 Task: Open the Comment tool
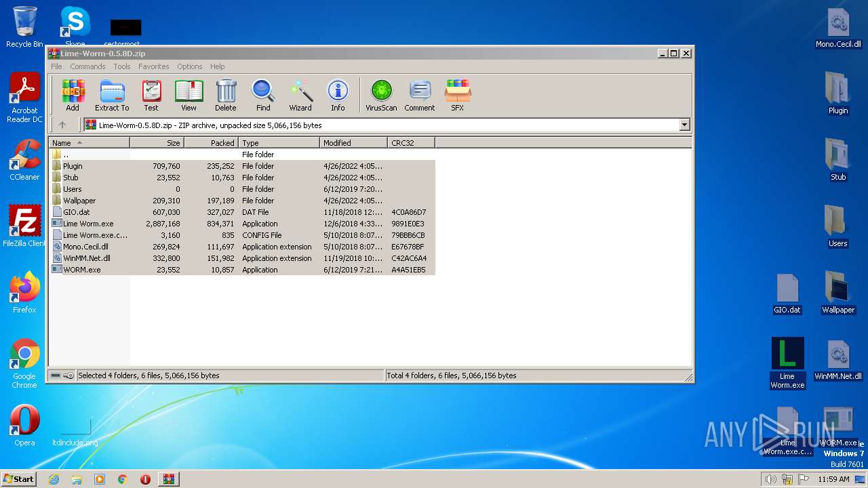[x=420, y=95]
